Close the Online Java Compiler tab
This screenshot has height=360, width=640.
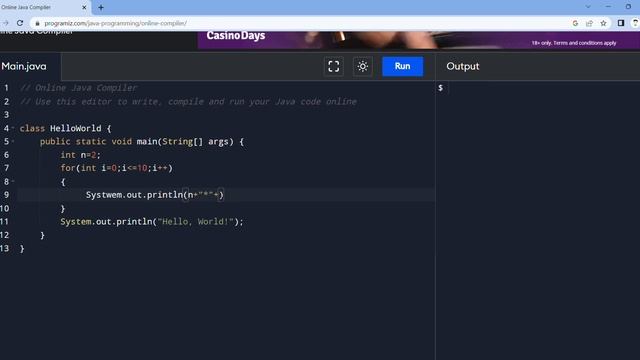(84, 7)
